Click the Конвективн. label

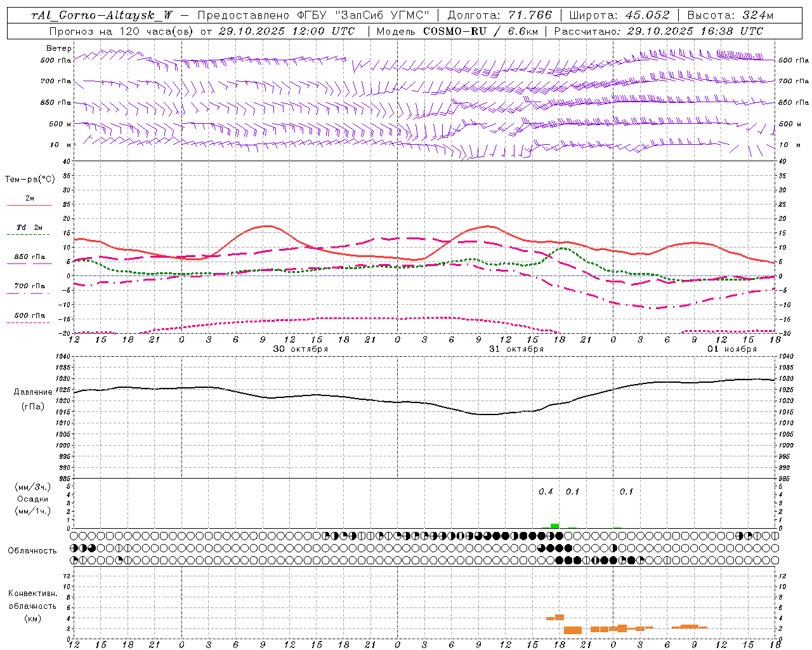click(x=32, y=594)
